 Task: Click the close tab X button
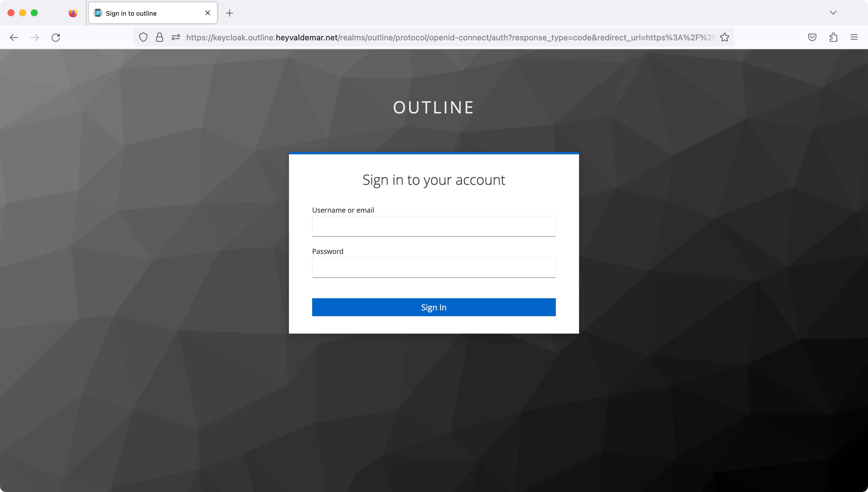207,12
